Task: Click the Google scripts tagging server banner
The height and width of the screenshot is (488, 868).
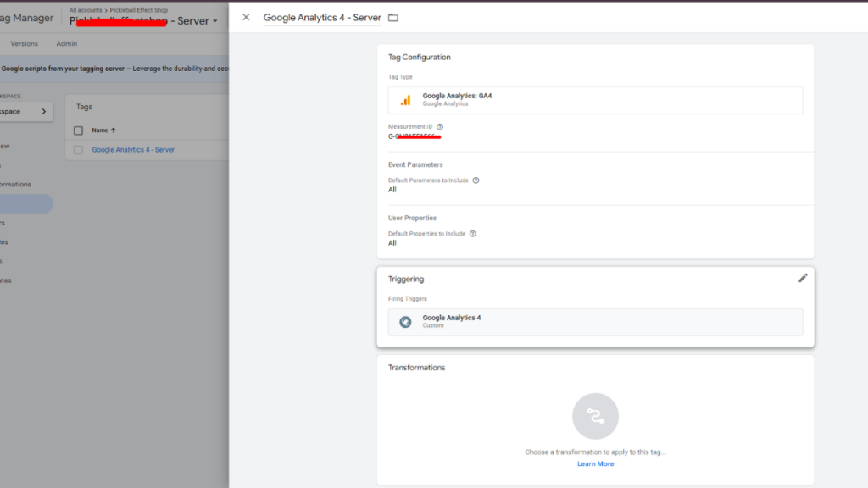Action: point(114,69)
